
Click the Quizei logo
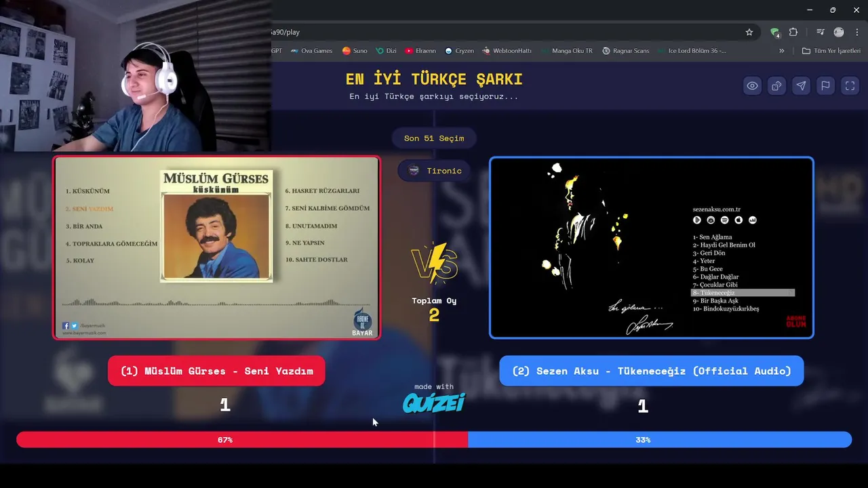(434, 403)
